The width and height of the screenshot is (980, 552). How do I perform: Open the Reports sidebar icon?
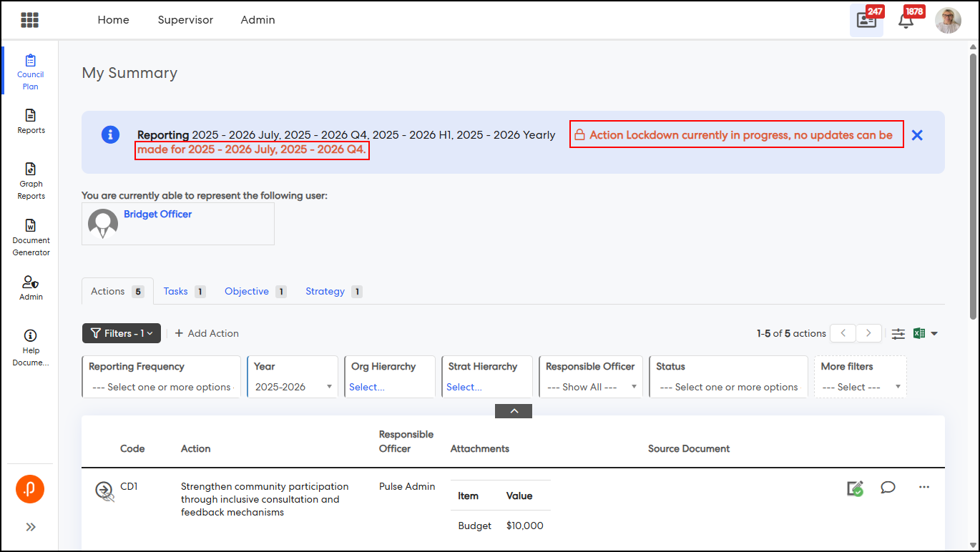[x=31, y=121]
